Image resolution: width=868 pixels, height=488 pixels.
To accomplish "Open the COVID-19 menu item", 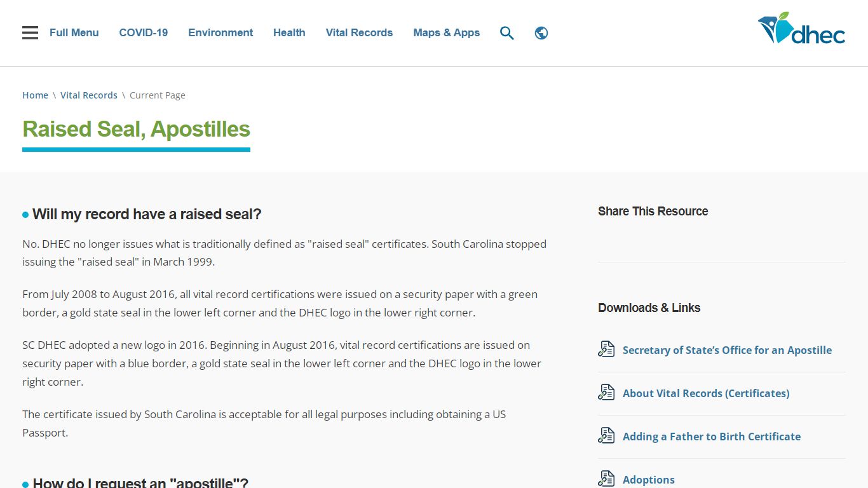I will point(144,33).
